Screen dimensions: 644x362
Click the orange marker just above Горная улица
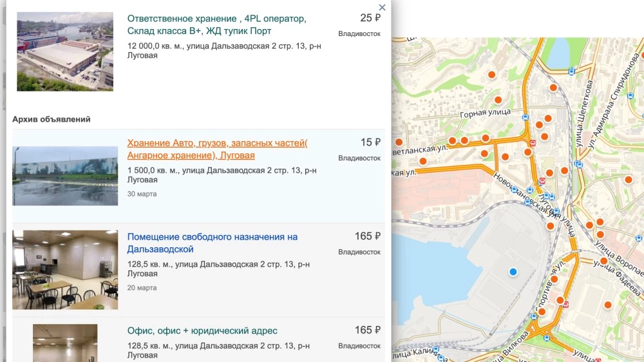[498, 100]
